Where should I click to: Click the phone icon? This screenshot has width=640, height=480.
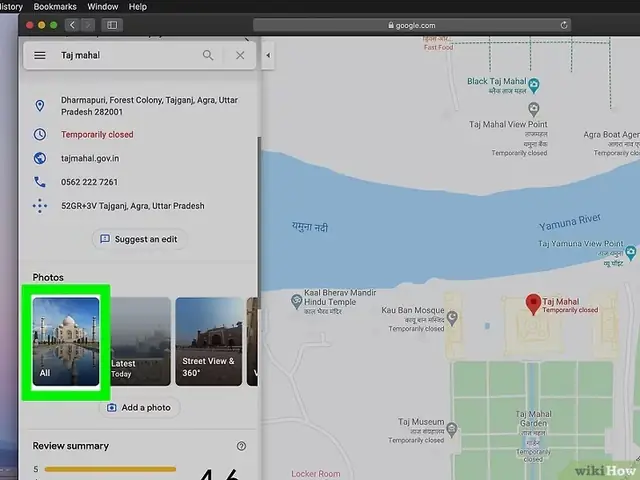40,182
